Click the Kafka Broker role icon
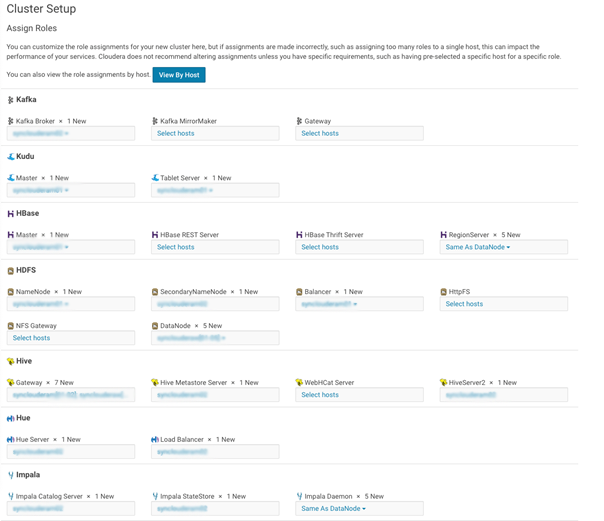This screenshot has height=521, width=604. pos(10,121)
